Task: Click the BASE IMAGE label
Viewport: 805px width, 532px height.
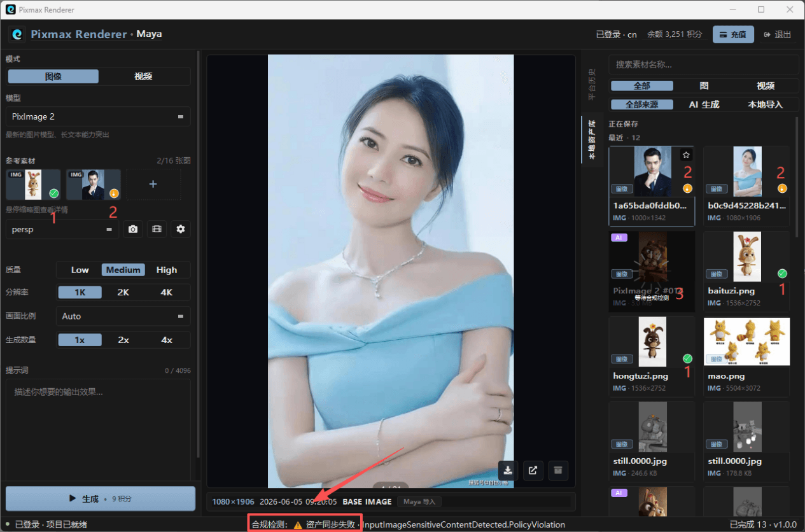Action: tap(367, 501)
